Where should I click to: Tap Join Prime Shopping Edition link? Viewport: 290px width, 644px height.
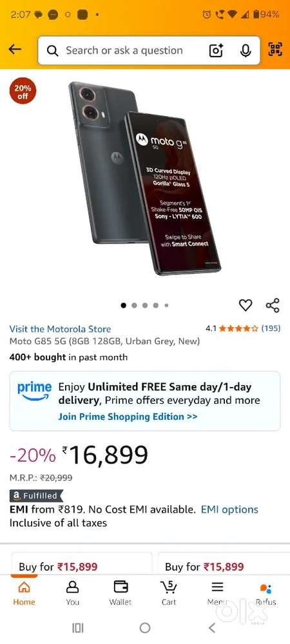pyautogui.click(x=128, y=417)
